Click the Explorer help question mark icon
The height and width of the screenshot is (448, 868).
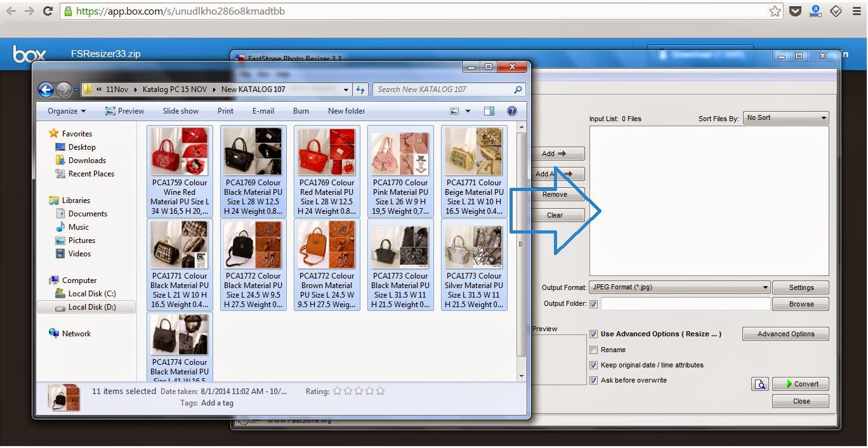tap(512, 111)
